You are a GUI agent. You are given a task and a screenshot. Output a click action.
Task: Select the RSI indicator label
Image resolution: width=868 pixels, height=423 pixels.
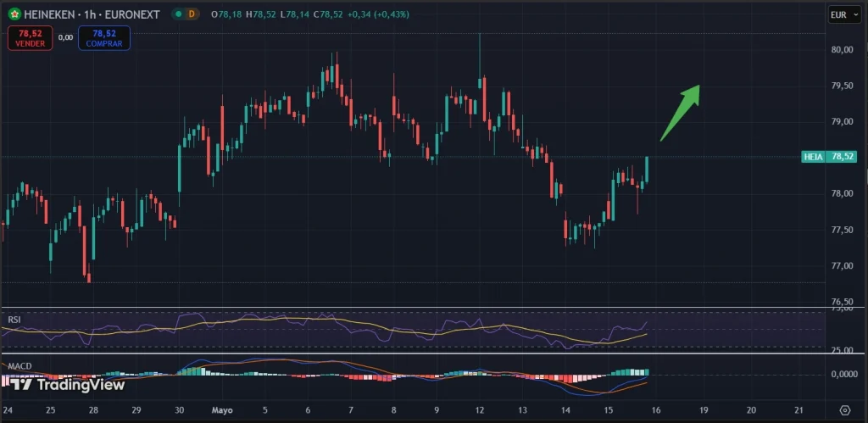point(14,320)
